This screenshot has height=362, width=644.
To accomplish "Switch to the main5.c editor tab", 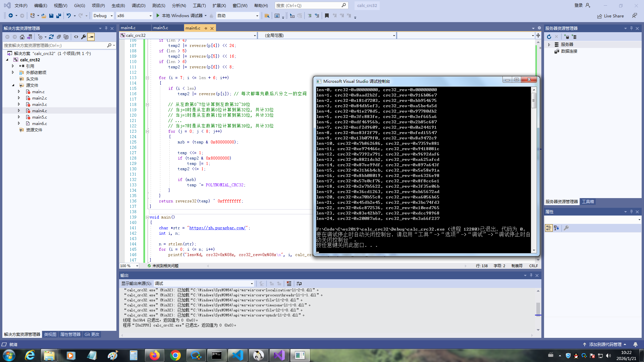I will pyautogui.click(x=161, y=28).
